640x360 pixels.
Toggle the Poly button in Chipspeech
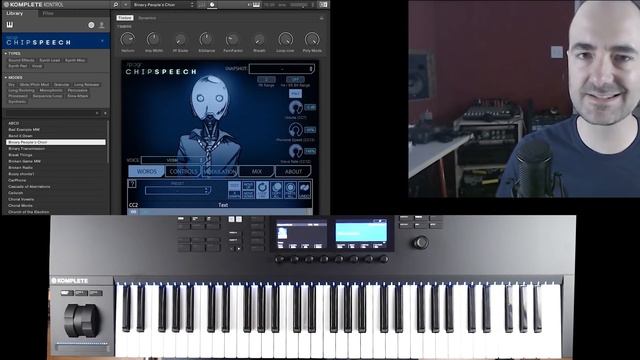(295, 93)
